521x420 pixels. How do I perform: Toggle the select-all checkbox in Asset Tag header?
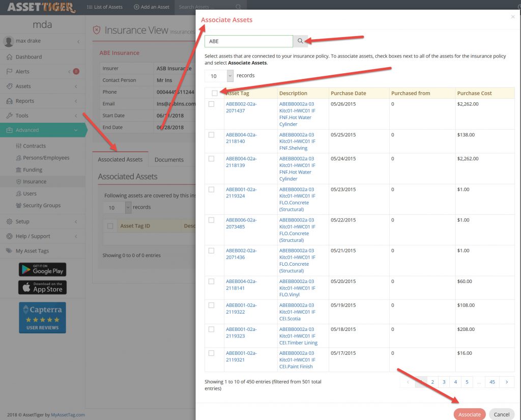click(x=215, y=93)
